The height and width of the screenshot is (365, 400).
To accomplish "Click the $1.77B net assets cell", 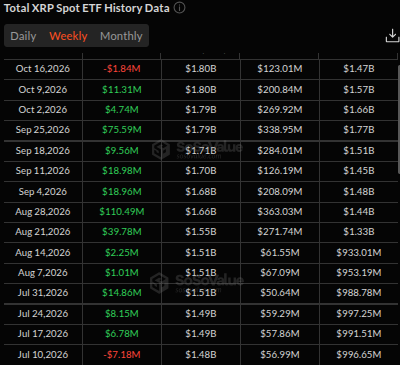I will pyautogui.click(x=359, y=130).
